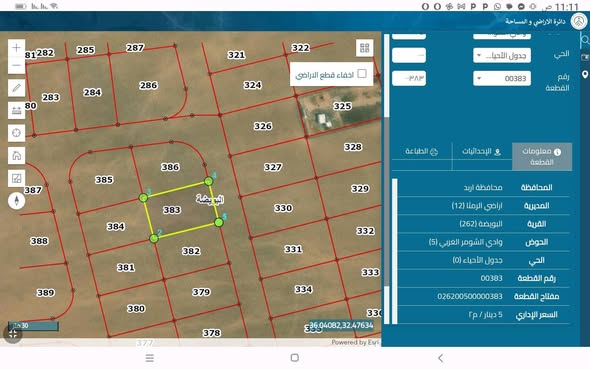Click the location pin icon in the side strip

585,74
